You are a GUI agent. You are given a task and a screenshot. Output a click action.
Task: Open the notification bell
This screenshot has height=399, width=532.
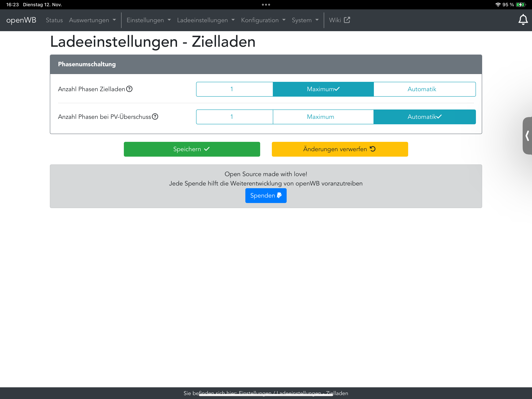523,20
